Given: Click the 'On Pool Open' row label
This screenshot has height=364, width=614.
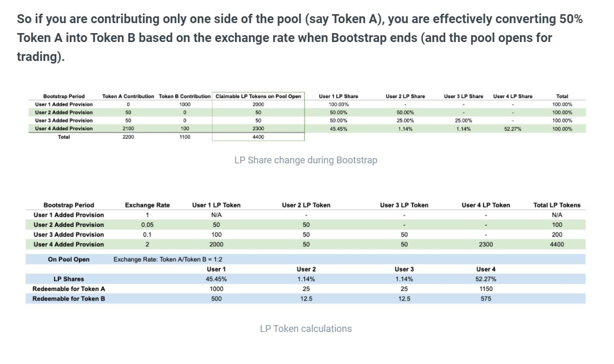Looking at the screenshot, I should point(68,259).
